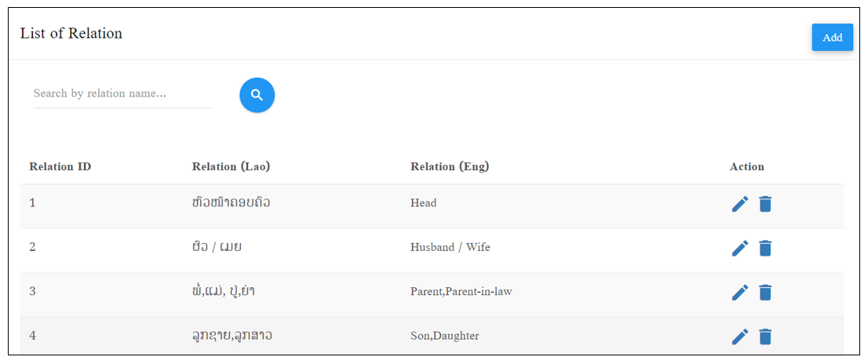This screenshot has width=868, height=364.
Task: Delete the Parent,Parent-in-law relation
Action: coord(765,292)
